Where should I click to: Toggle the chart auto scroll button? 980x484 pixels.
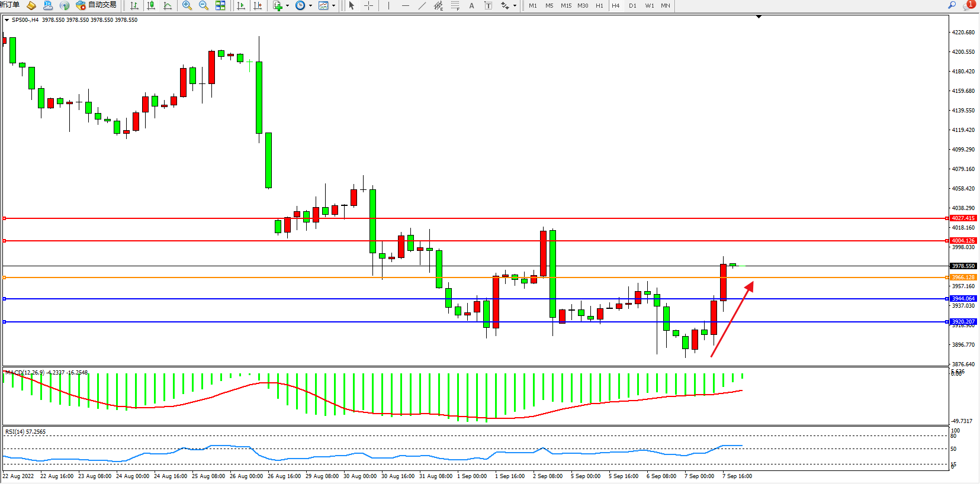coord(241,5)
